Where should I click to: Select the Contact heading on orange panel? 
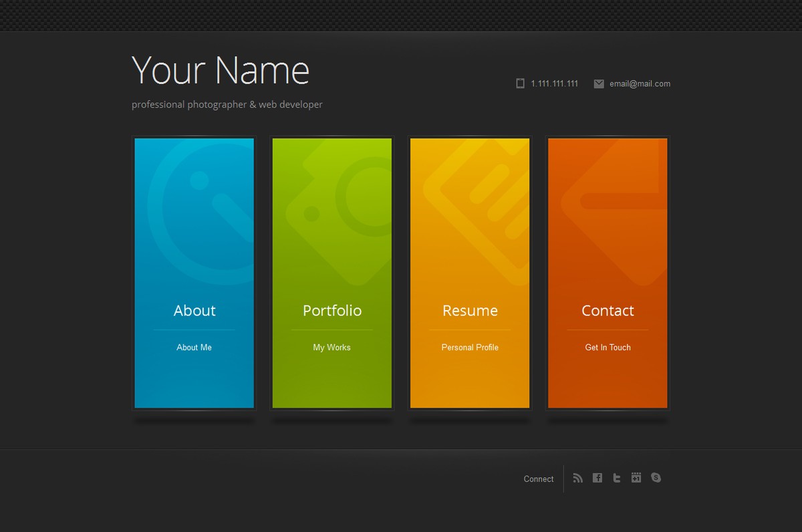[608, 311]
